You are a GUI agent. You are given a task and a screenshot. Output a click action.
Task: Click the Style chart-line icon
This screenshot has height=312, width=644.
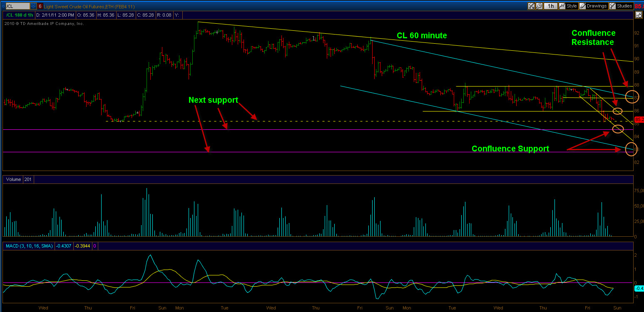coord(562,6)
